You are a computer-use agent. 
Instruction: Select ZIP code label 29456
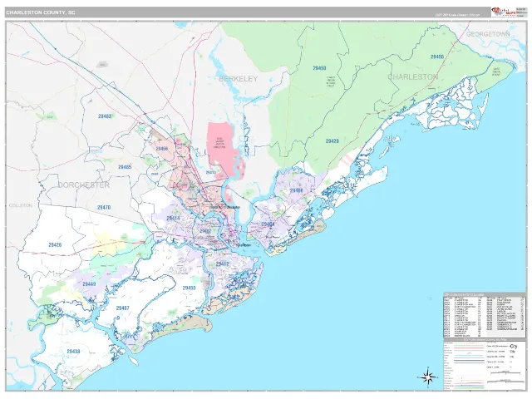point(162,149)
